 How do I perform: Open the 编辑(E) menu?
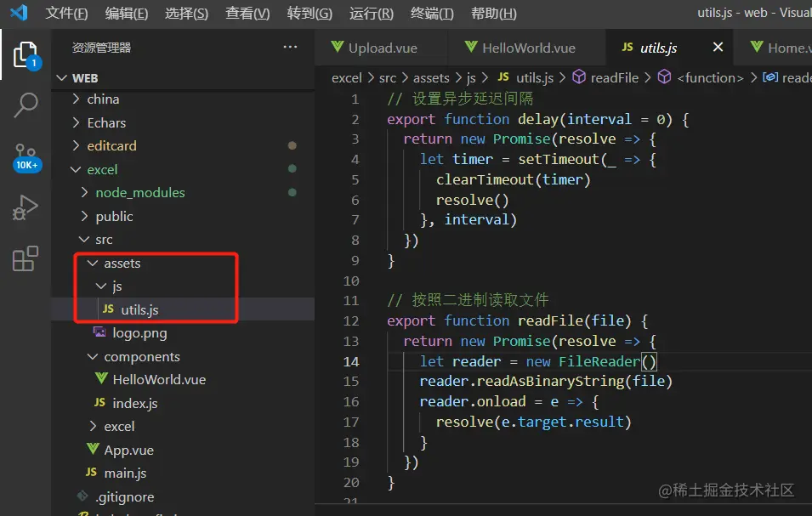coord(127,13)
